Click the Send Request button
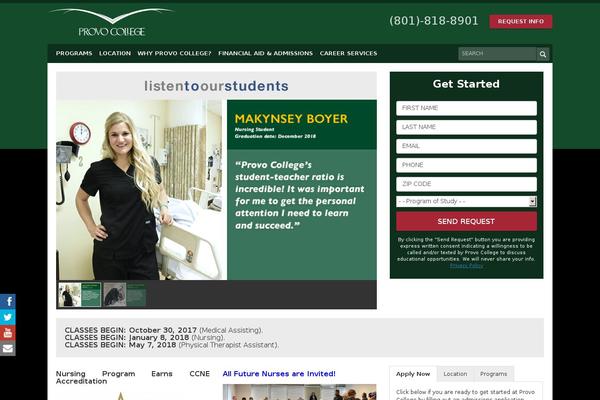600x400 pixels. (466, 221)
